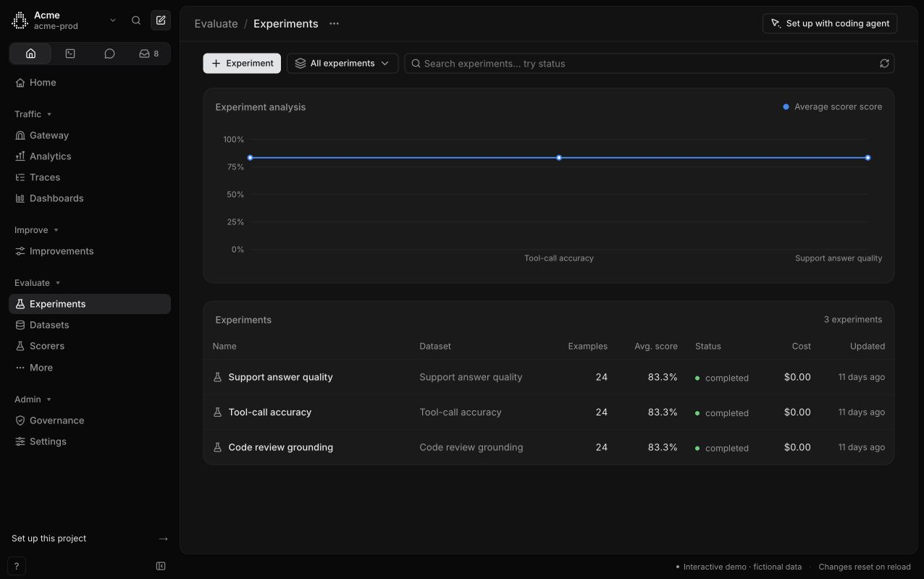Viewport: 924px width, 579px height.
Task: Open Scorers in the sidebar
Action: click(x=90, y=346)
